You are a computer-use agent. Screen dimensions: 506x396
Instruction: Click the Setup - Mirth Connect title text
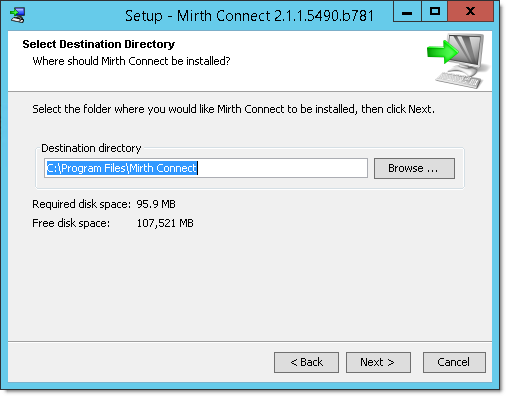(249, 16)
